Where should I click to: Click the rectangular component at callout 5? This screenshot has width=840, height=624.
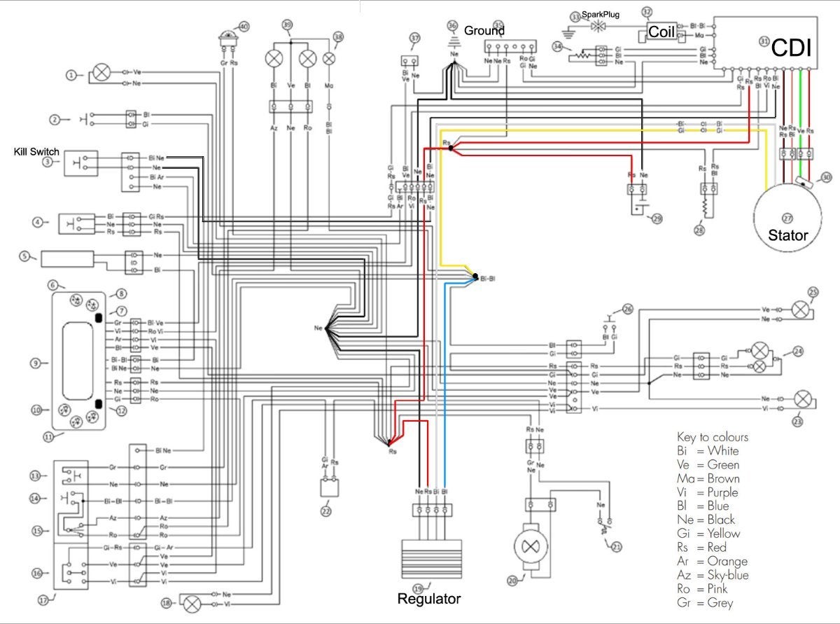pyautogui.click(x=68, y=258)
